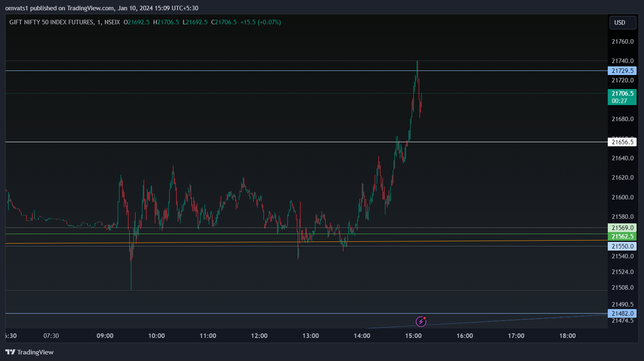The image size is (644, 361).
Task: Click the 12:00 time axis label
Action: (x=259, y=336)
